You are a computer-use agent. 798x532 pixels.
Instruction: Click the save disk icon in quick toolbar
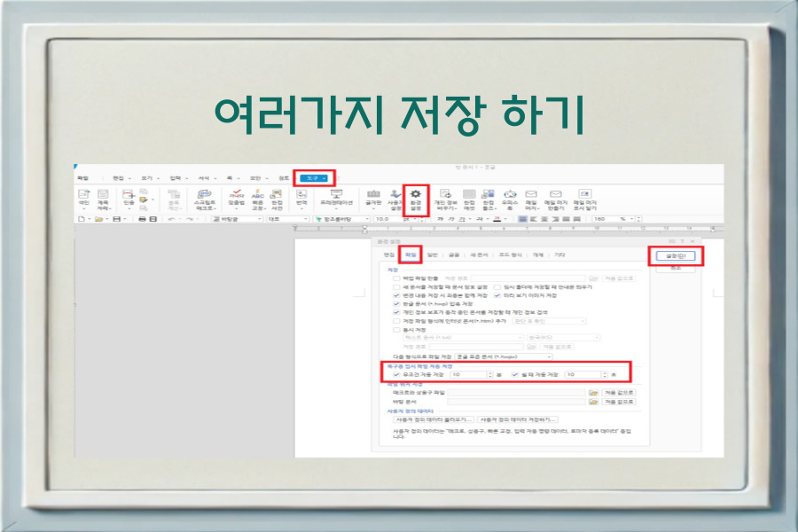[116, 219]
